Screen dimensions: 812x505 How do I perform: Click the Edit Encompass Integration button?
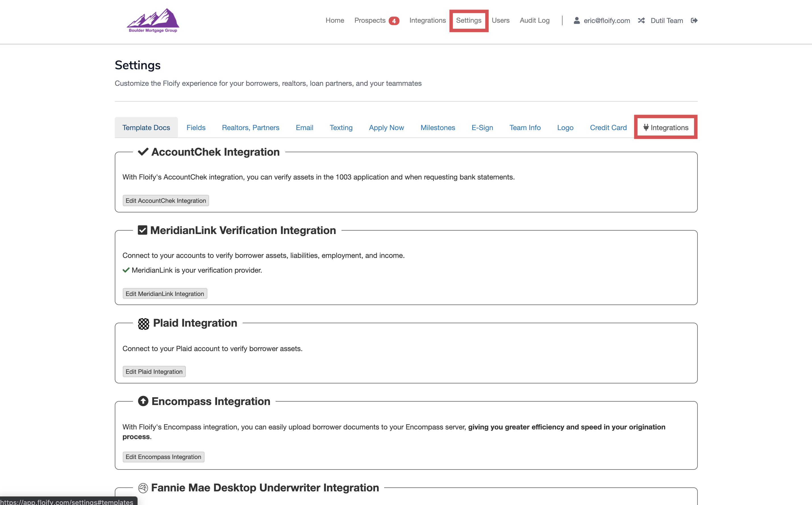pos(163,456)
